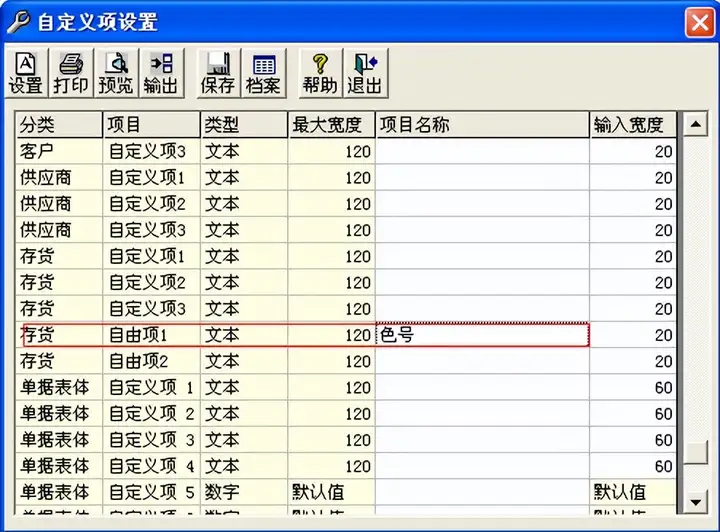Screen dimensions: 720x532
Task: Click the wrench icon in title bar
Action: pos(18,21)
